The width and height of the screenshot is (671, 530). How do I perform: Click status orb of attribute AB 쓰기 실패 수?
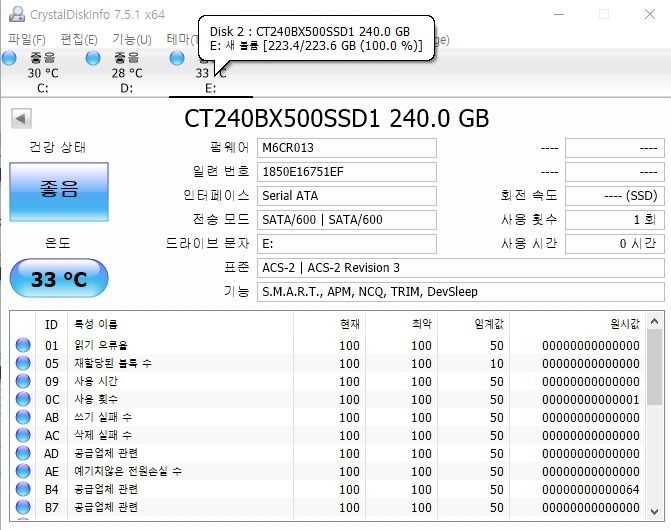click(23, 417)
